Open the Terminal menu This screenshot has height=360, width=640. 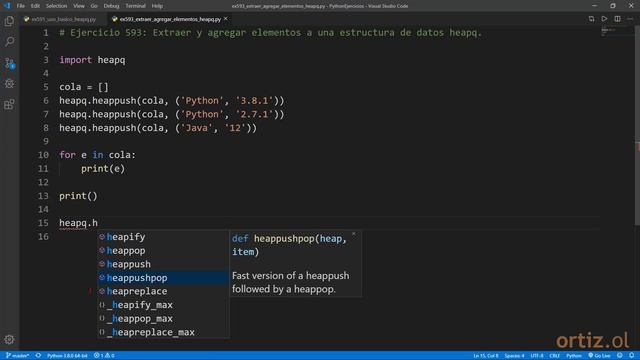[x=135, y=6]
